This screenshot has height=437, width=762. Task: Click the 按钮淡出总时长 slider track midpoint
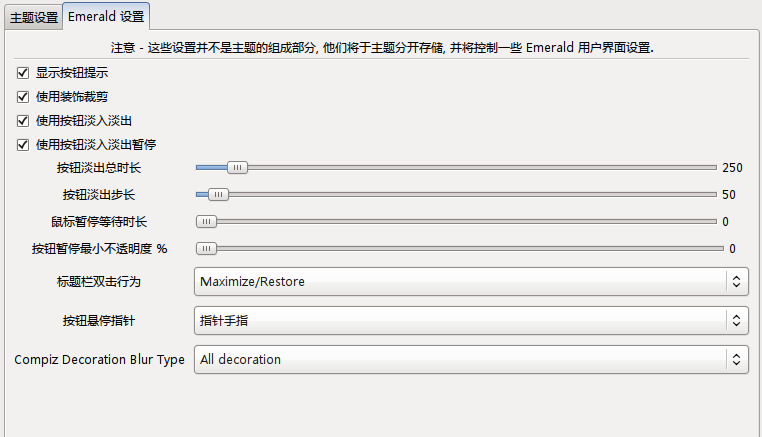click(x=456, y=168)
